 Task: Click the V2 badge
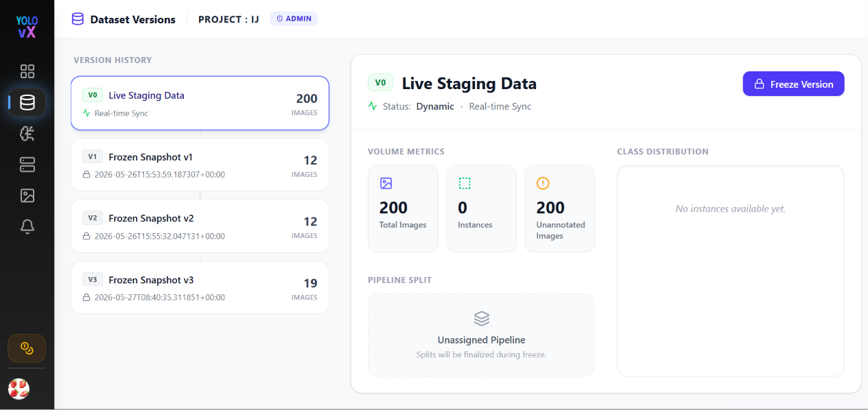pyautogui.click(x=93, y=218)
